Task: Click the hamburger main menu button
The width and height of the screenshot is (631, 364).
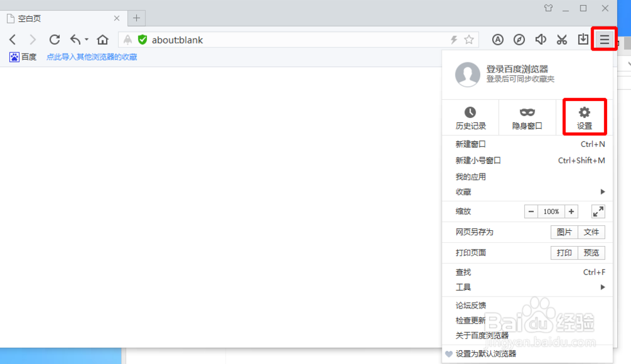Action: (604, 39)
